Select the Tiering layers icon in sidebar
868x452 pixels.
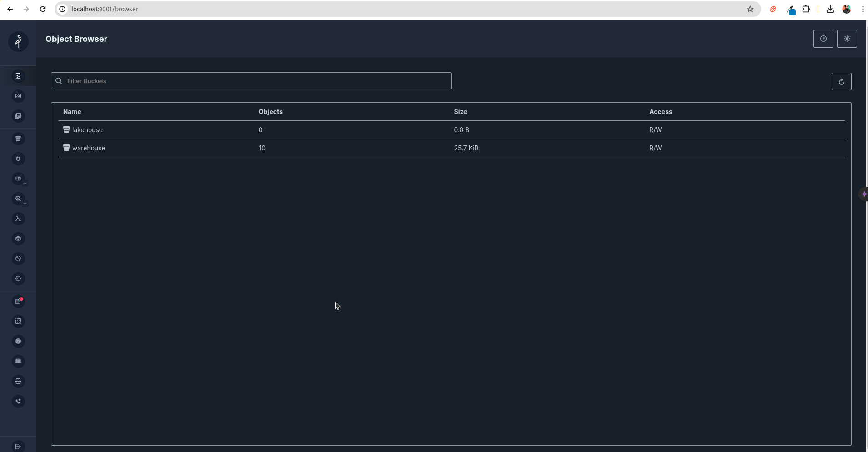coord(18,238)
